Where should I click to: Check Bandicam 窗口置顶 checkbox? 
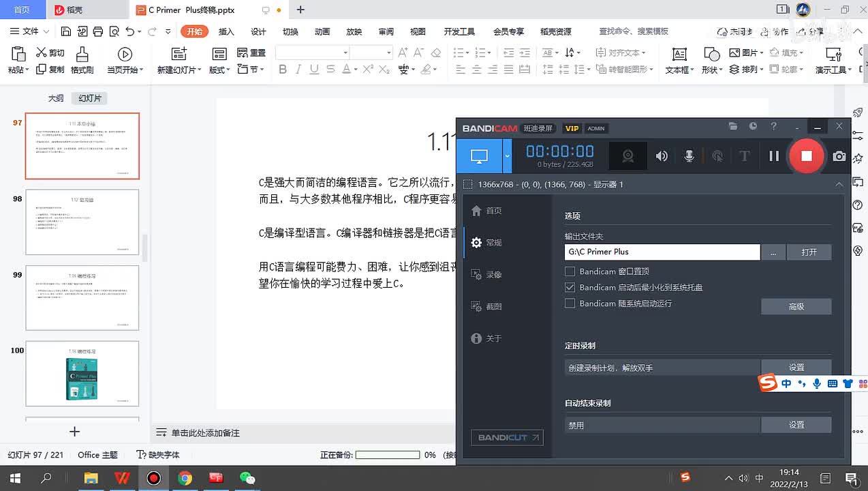[570, 271]
